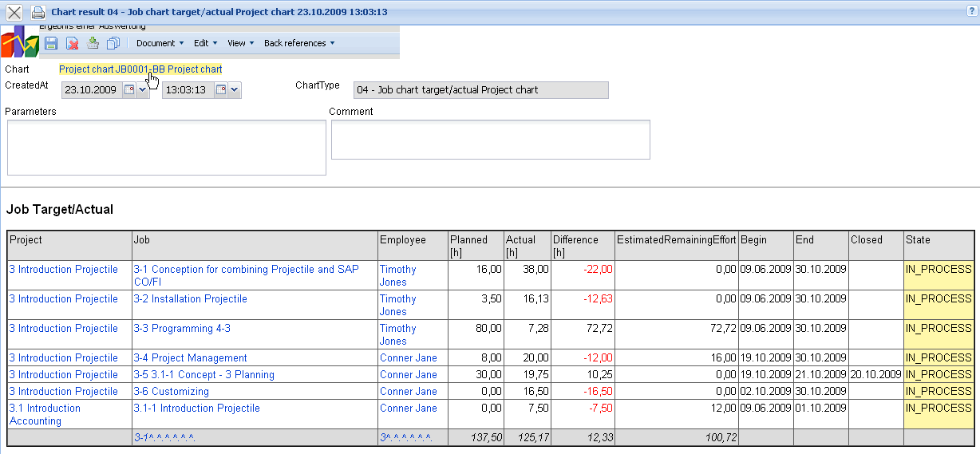The image size is (980, 454).
Task: Open the Back references dropdown menu
Action: point(299,43)
